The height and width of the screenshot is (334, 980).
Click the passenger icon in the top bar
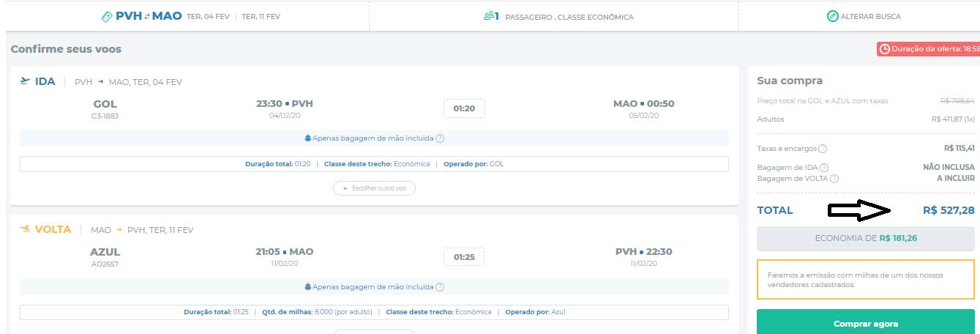point(490,16)
